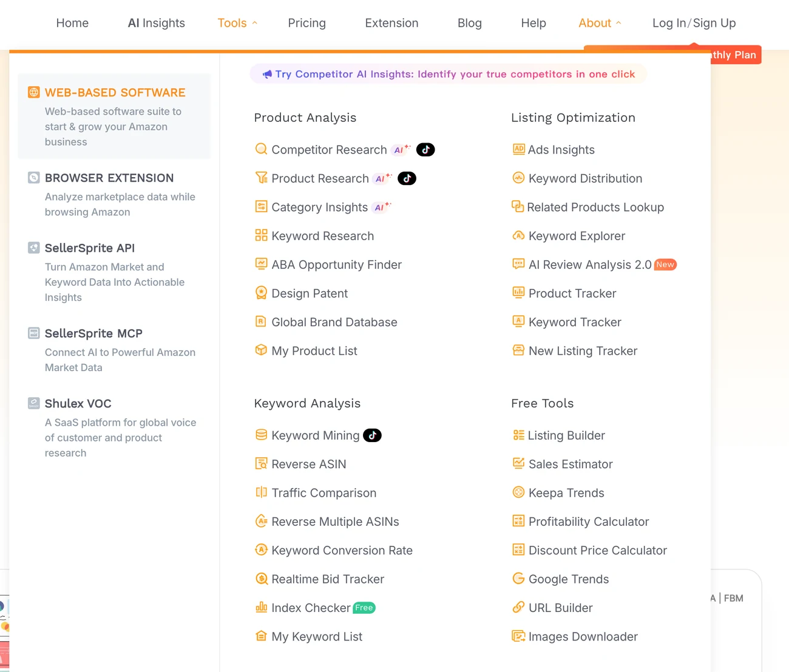Image resolution: width=789 pixels, height=672 pixels.
Task: Click the Keyword Research grid icon
Action: click(261, 235)
